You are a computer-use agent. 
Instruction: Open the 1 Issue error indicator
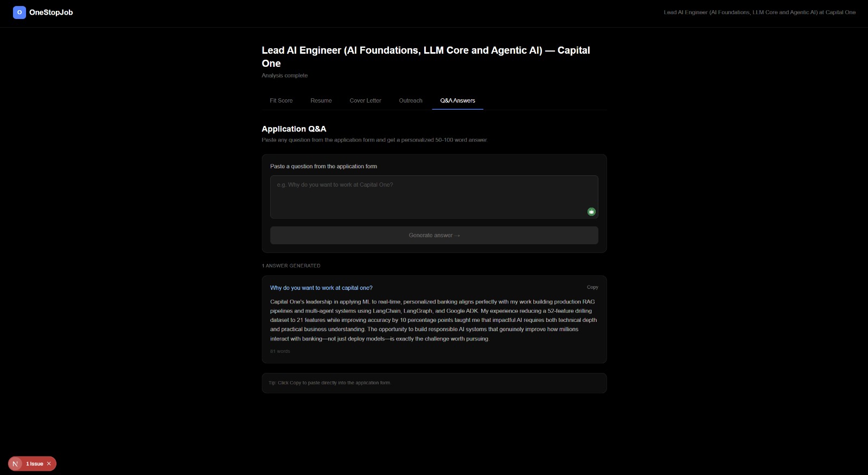point(35,464)
